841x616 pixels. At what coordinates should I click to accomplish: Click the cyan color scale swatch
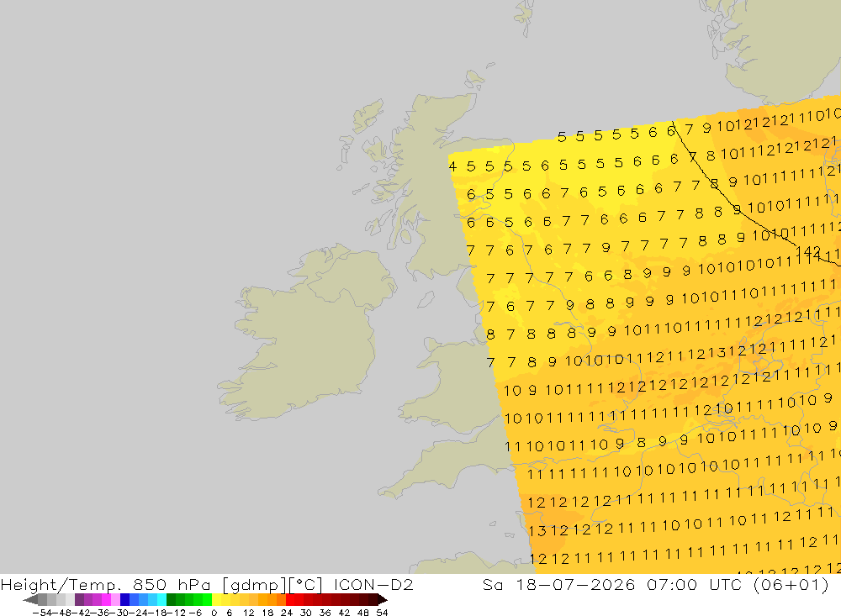coord(161,599)
